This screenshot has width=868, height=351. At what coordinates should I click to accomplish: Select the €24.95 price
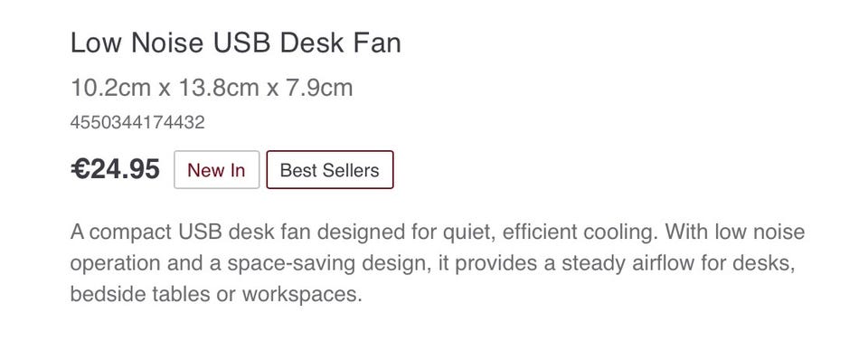(x=115, y=169)
